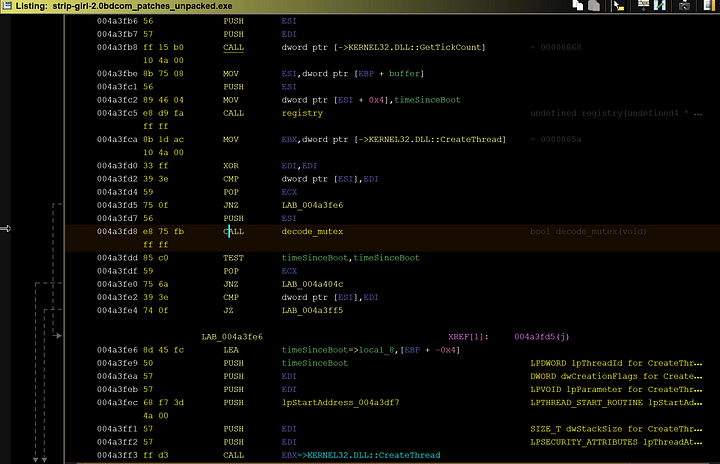Click the current-line arrow marker in the left margin
This screenshot has height=464, width=720.
[x=6, y=228]
